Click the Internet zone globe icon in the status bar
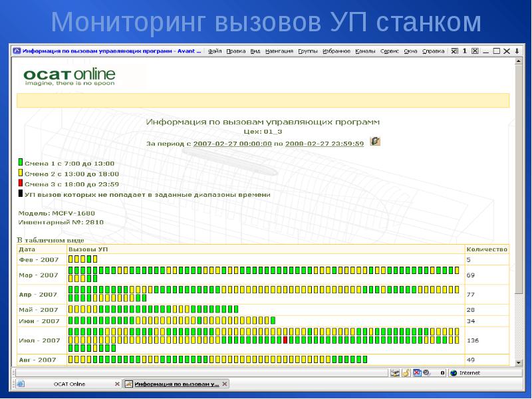Screen dimensions: 532x399 coord(454,373)
